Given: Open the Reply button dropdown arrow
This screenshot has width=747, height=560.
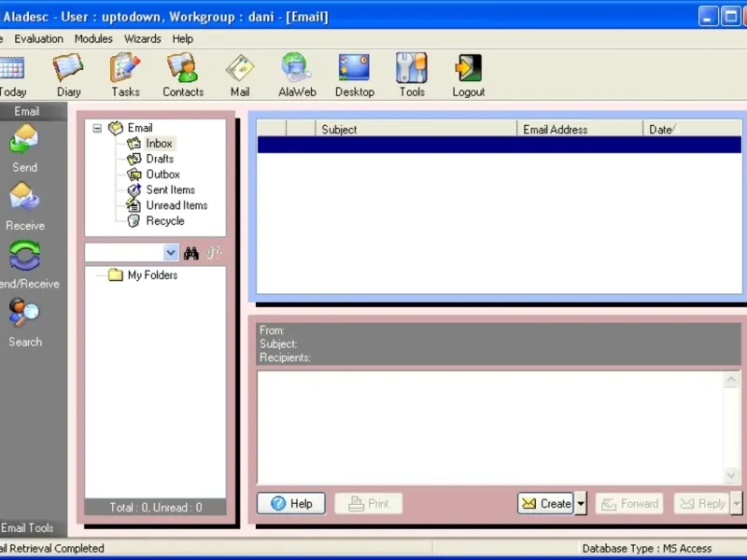Looking at the screenshot, I should click(737, 503).
